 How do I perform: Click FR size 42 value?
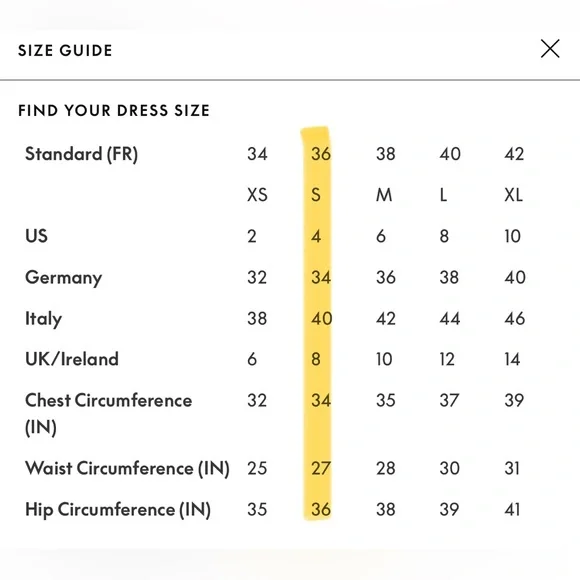[514, 154]
